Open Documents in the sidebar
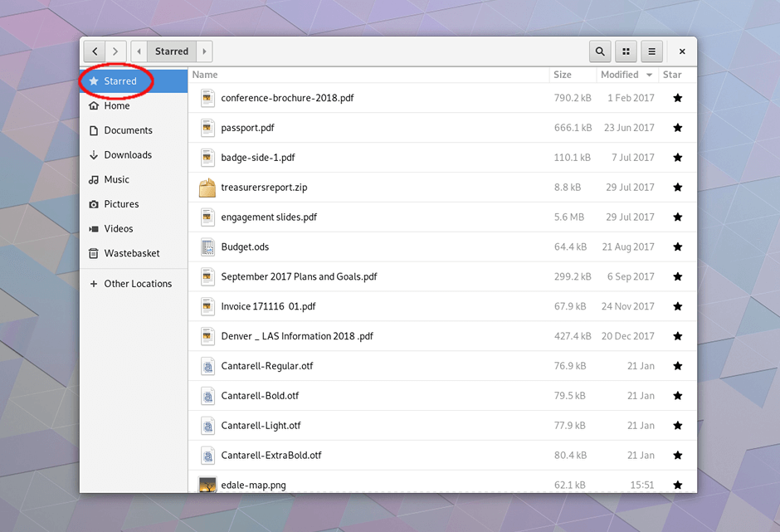This screenshot has width=780, height=532. (x=134, y=130)
